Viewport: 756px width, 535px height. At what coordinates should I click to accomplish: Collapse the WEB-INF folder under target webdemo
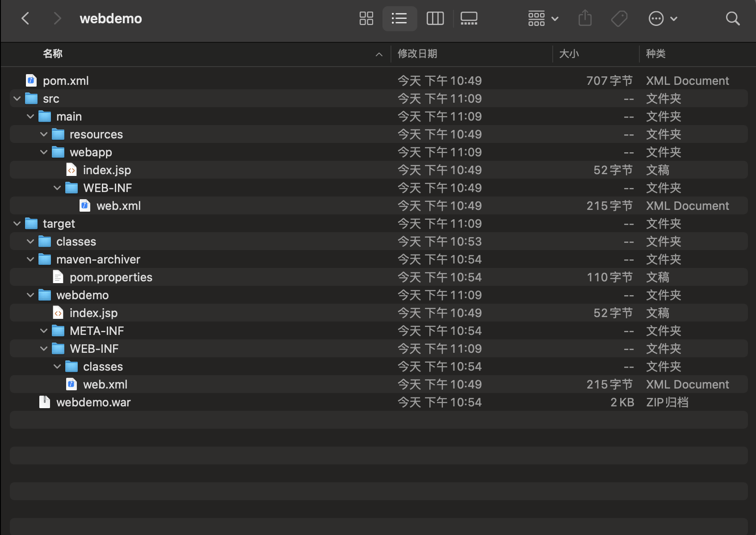pos(44,349)
